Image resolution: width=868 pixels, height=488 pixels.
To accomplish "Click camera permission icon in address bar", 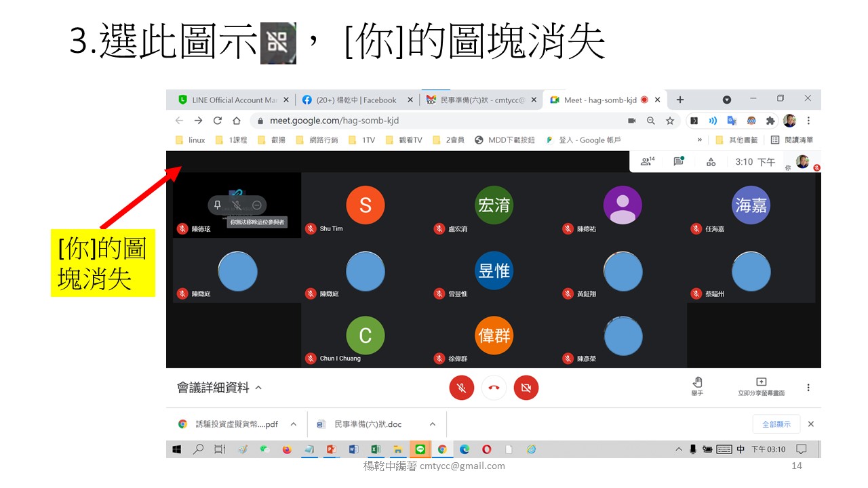I will (x=632, y=121).
